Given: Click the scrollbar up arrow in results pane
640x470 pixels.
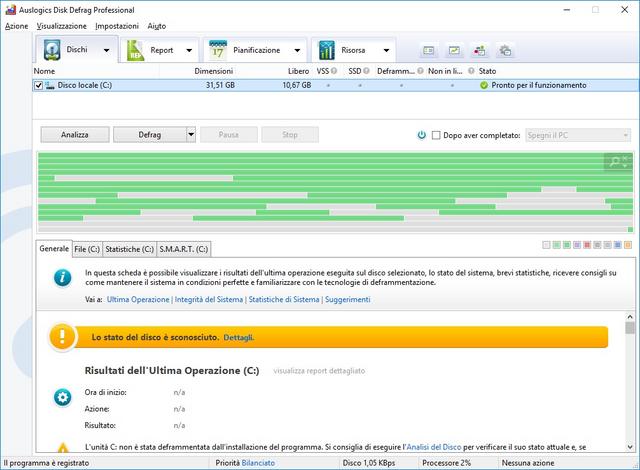Looking at the screenshot, I should [x=630, y=317].
